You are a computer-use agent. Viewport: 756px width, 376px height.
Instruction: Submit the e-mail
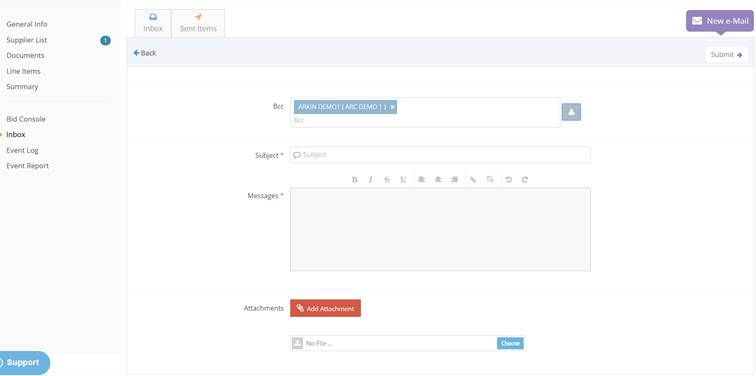pos(727,54)
